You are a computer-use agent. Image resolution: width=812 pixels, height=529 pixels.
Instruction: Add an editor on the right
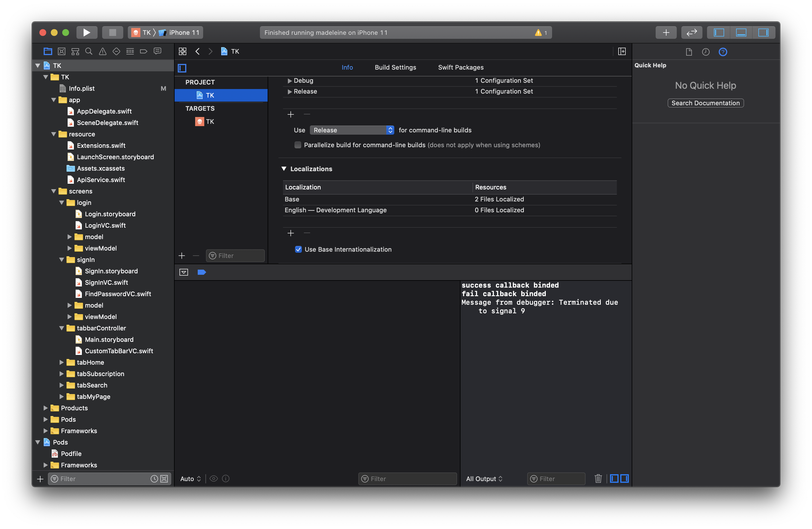[x=622, y=52]
